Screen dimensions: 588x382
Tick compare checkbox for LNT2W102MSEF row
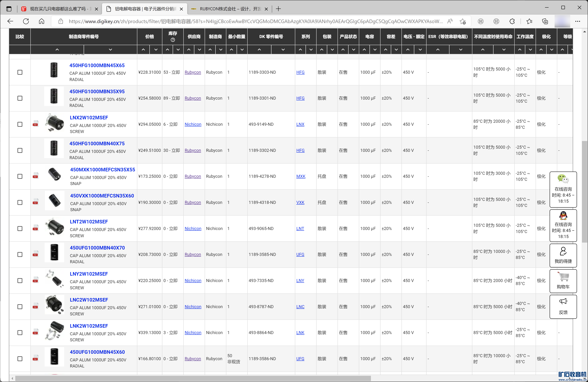[20, 229]
